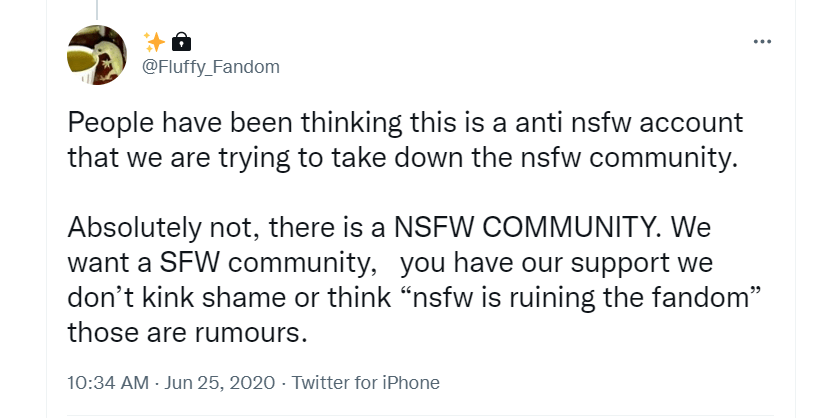The height and width of the screenshot is (418, 819).
Task: Open the profile avatar picture
Action: 96,54
